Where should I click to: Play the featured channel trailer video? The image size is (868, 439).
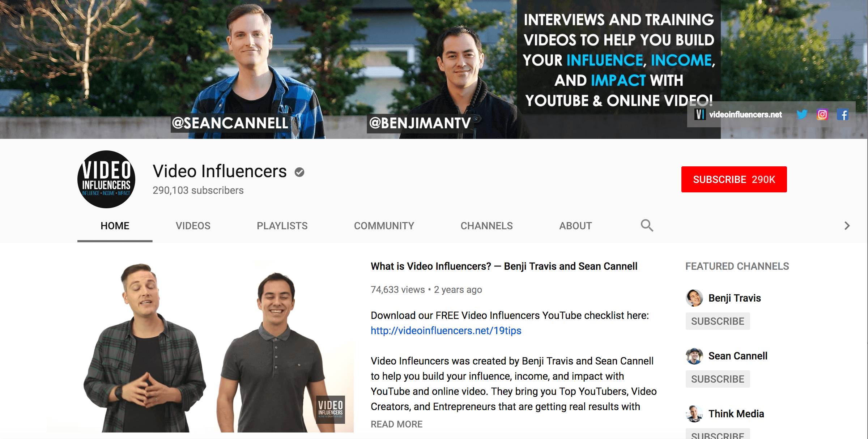pyautogui.click(x=200, y=346)
